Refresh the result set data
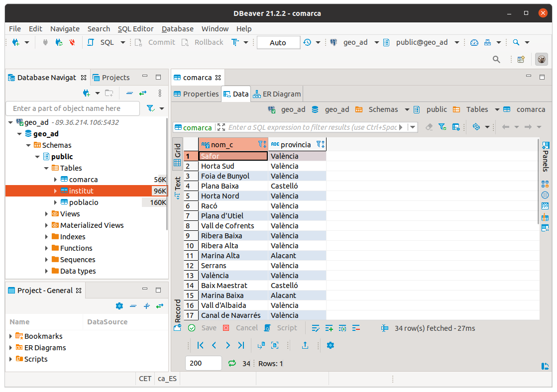557x392 pixels. coord(231,364)
